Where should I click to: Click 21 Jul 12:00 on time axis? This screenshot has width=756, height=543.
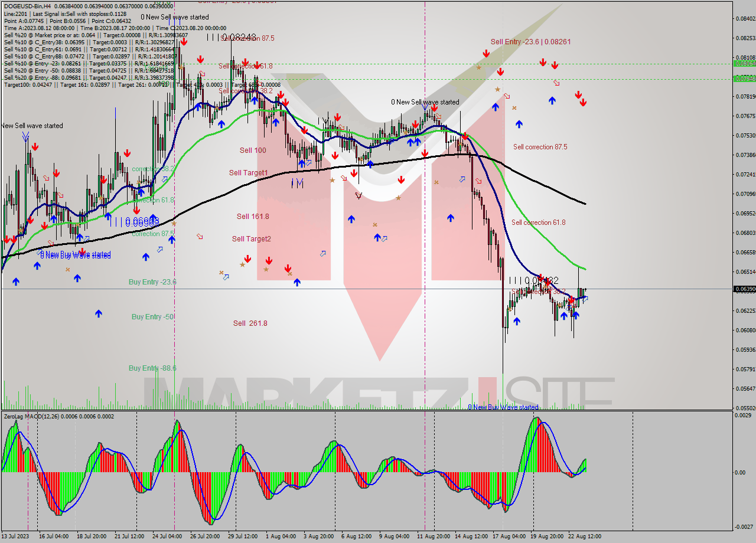129,537
